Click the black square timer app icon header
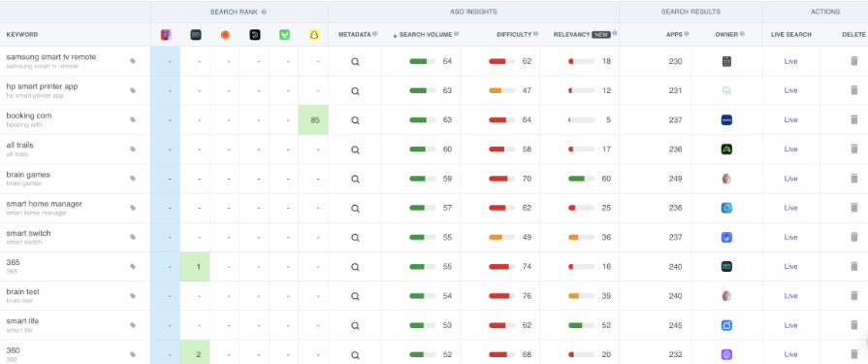The height and width of the screenshot is (364, 868). pos(255,35)
